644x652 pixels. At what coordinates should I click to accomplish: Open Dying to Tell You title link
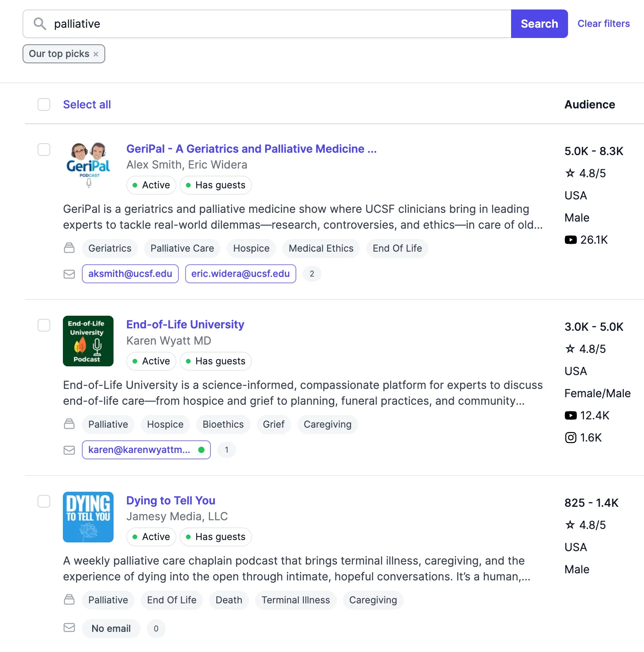tap(171, 500)
